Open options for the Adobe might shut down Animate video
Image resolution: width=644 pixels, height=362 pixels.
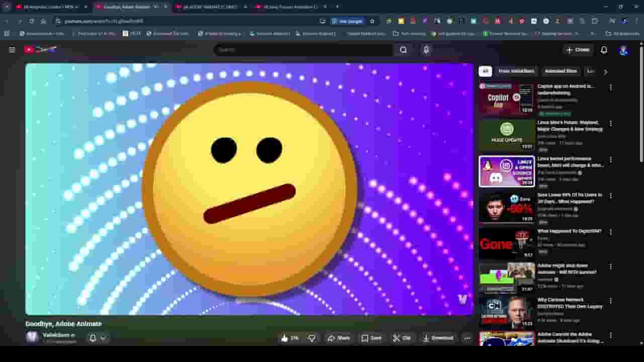(610, 266)
